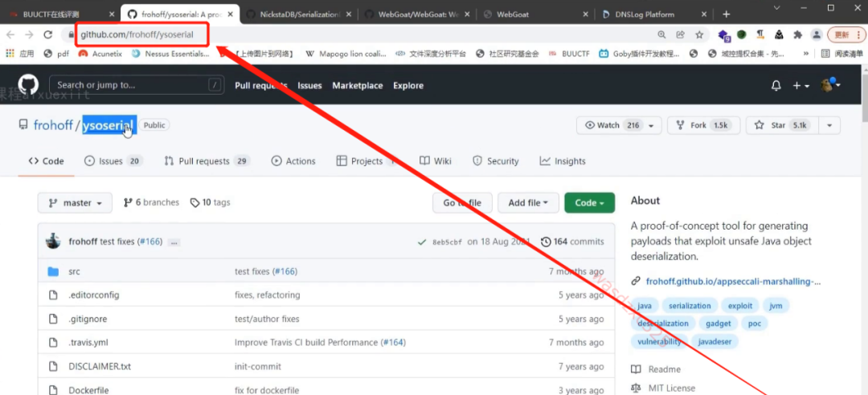Focus the Search or jump to field
Screen dimensions: 868x395
tap(137, 85)
